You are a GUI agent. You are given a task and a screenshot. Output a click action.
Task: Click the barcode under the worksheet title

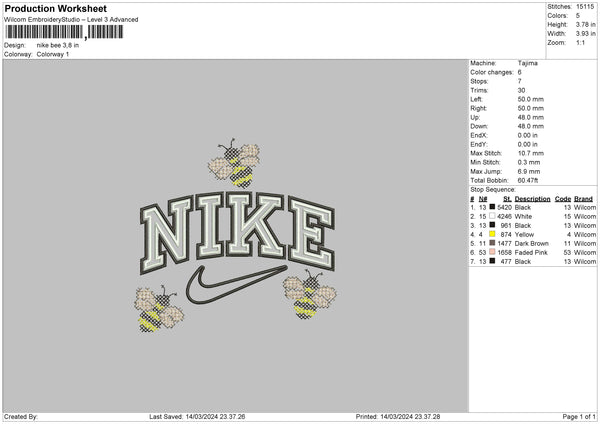pos(64,32)
